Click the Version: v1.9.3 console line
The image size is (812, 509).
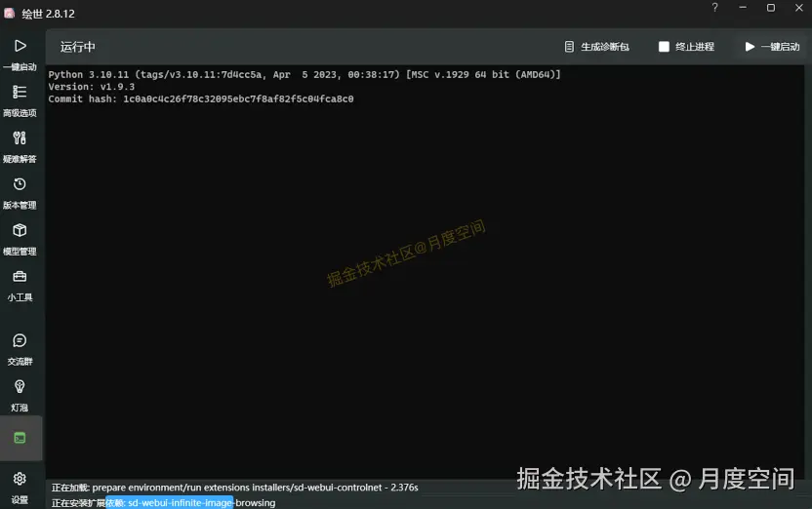point(91,87)
